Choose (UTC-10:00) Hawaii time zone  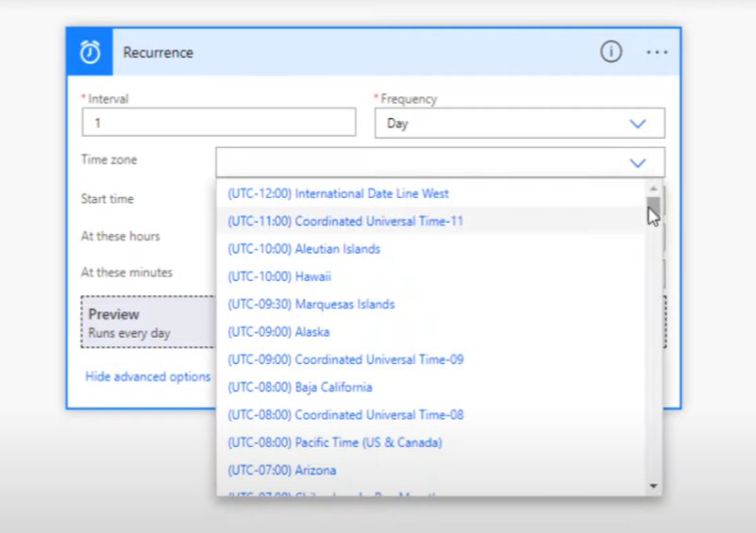click(x=430, y=276)
